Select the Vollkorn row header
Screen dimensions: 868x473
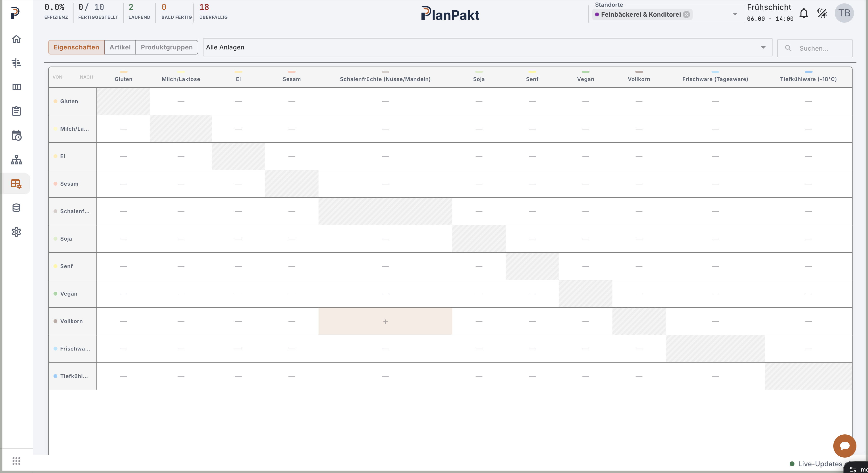click(72, 321)
